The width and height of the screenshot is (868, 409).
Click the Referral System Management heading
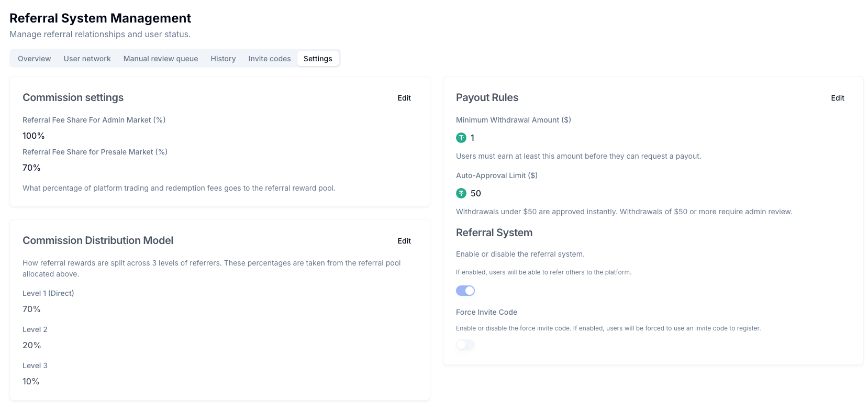[100, 18]
